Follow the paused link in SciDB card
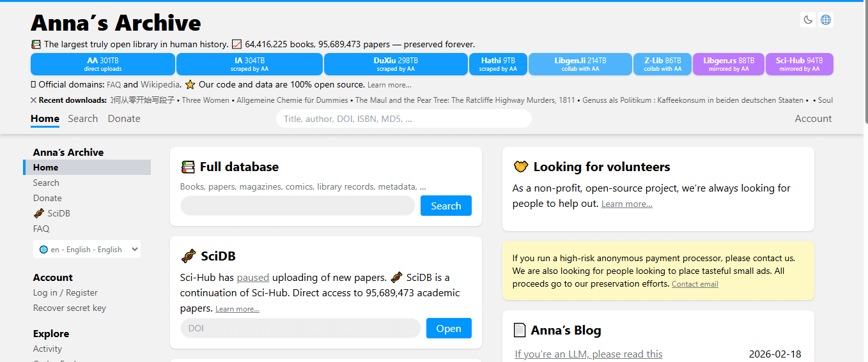 (253, 278)
